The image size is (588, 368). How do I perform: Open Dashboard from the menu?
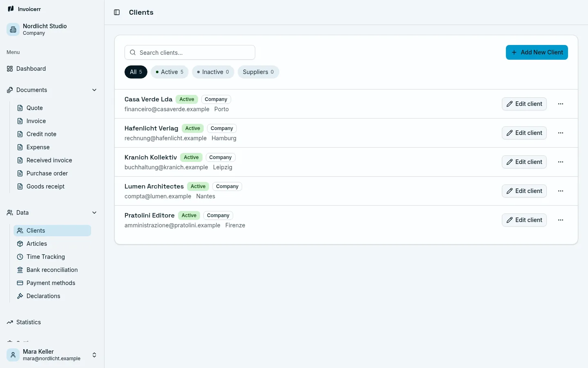52,69
